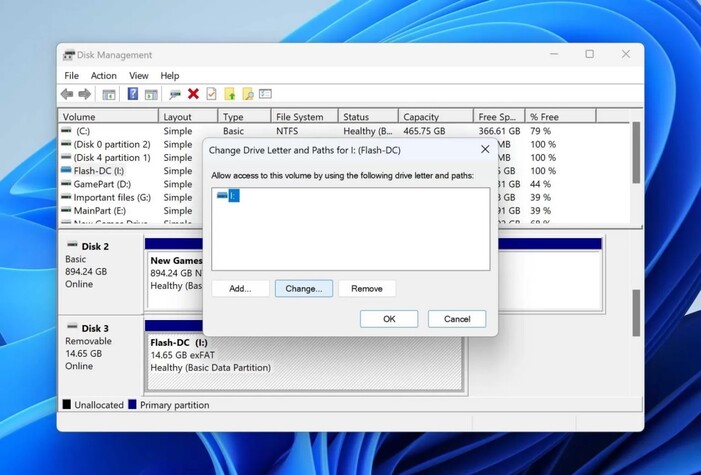Click the Properties checkmark icon in the toolbar
The image size is (701, 475).
coord(211,94)
